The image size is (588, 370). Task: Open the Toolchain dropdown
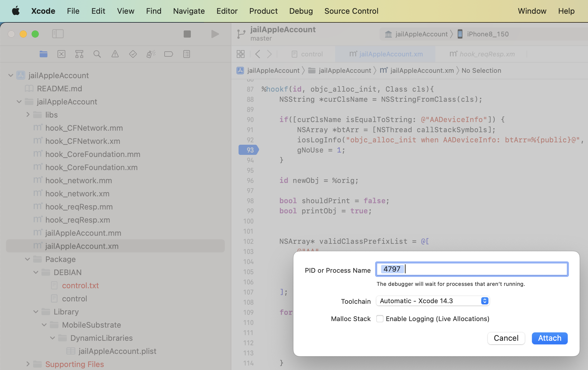point(433,301)
